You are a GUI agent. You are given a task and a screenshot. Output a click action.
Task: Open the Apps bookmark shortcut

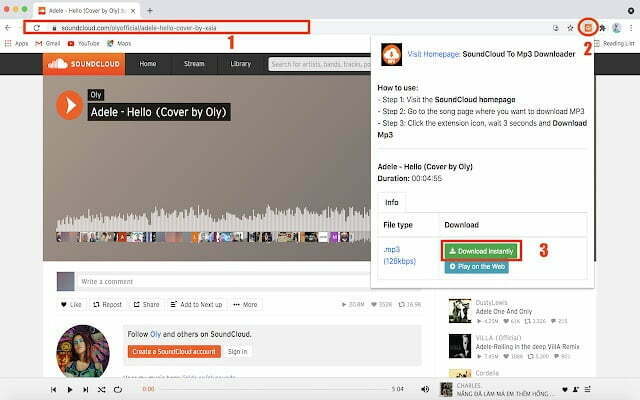click(x=17, y=43)
